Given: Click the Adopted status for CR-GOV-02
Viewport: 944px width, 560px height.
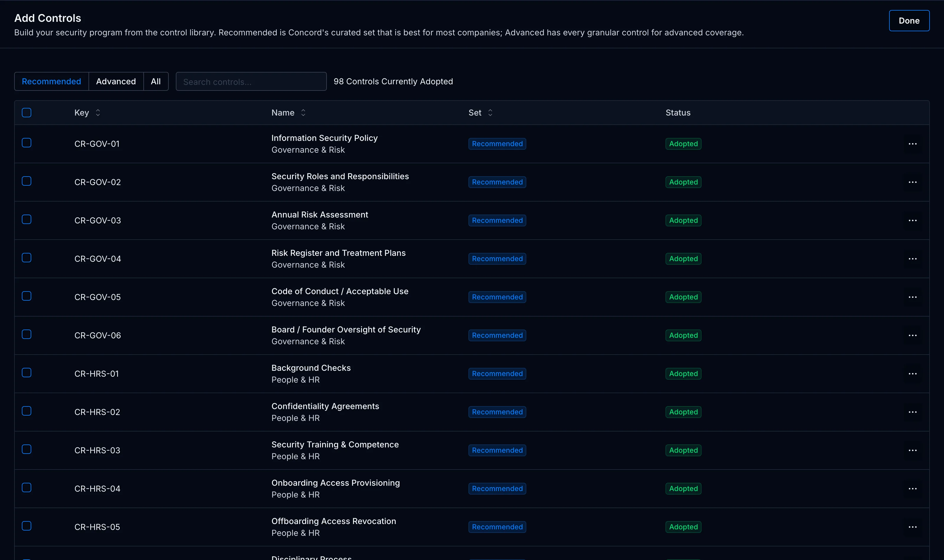Looking at the screenshot, I should [683, 182].
